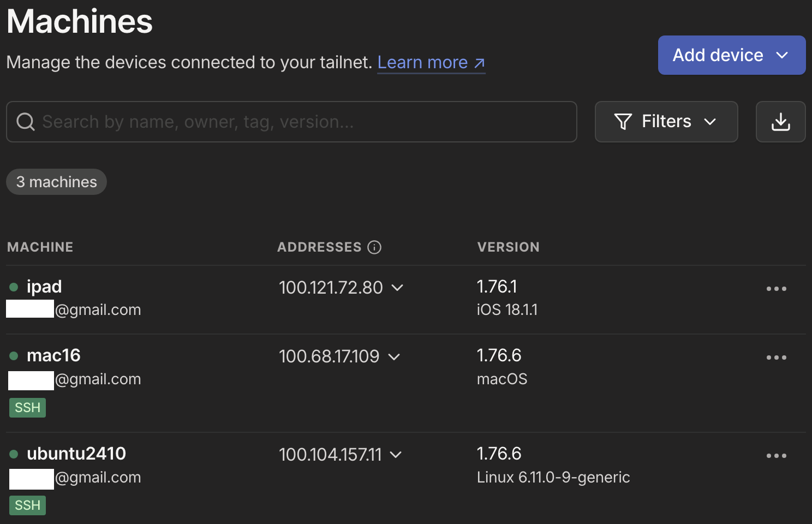
Task: Click the download/export machines icon button
Action: (x=780, y=122)
